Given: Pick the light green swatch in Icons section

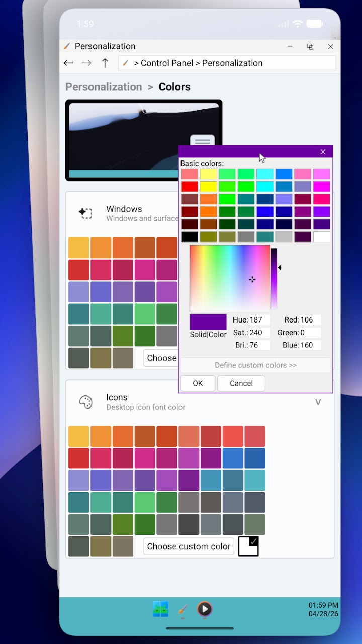Looking at the screenshot, I should [x=145, y=502].
